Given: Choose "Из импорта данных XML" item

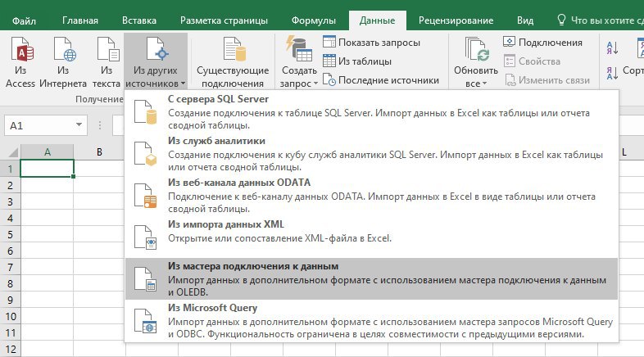Looking at the screenshot, I should pyautogui.click(x=371, y=237).
